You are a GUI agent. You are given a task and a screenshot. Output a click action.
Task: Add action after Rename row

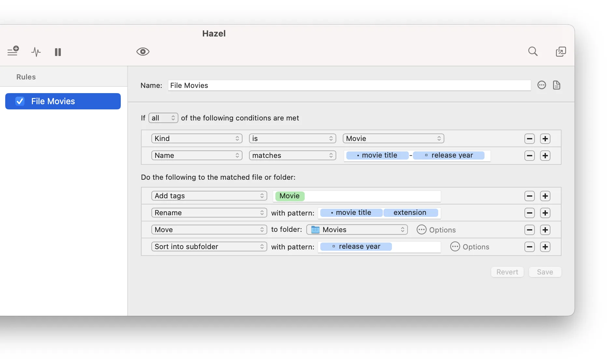coord(545,213)
